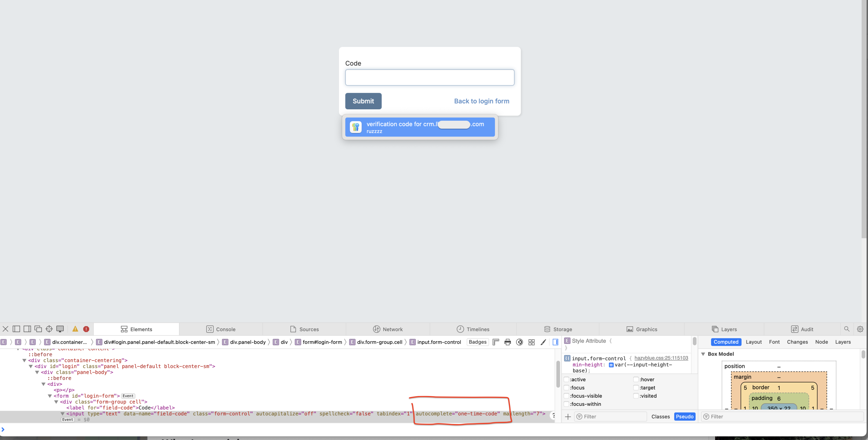Collapse the form-group cell div node
The height and width of the screenshot is (440, 868).
click(56, 402)
